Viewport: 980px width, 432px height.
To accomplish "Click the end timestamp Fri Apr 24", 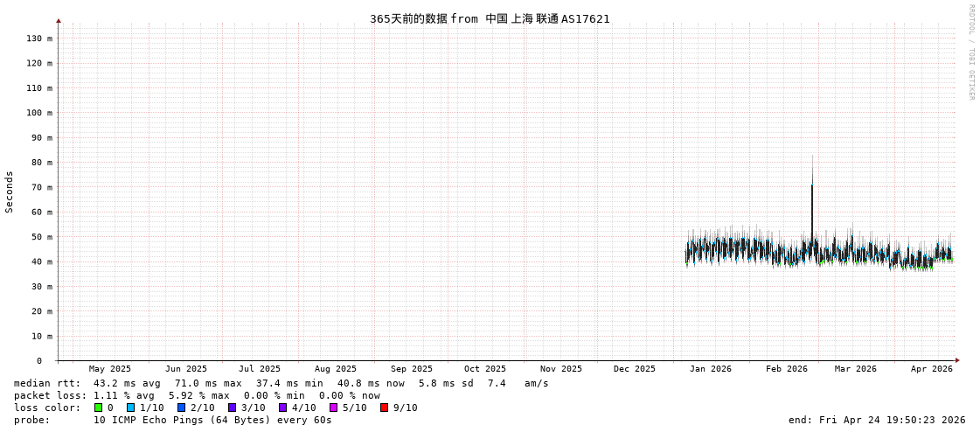I will point(876,420).
